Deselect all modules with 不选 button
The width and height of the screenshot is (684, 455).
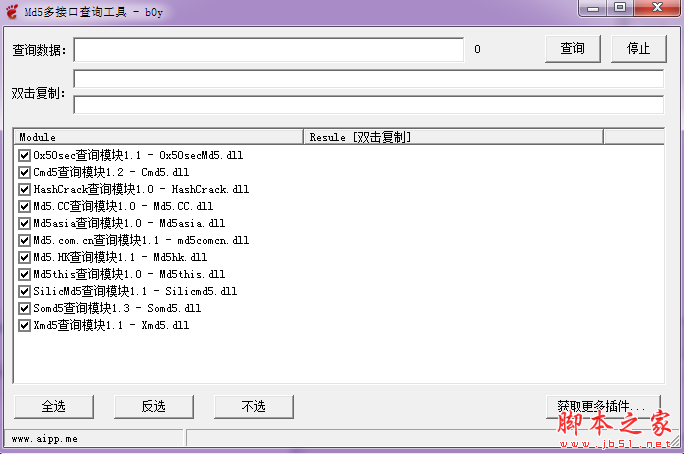pyautogui.click(x=253, y=407)
